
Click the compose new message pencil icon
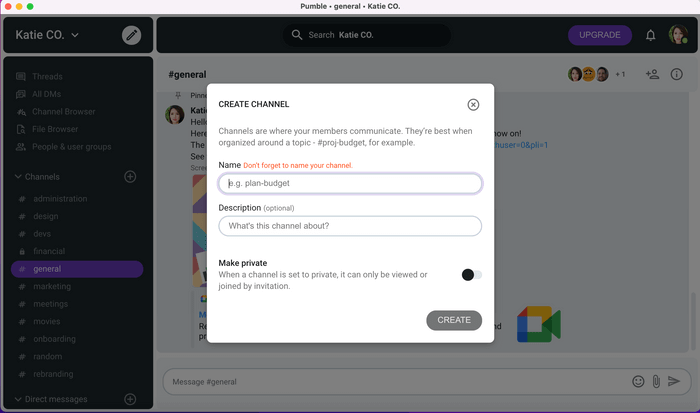point(131,35)
